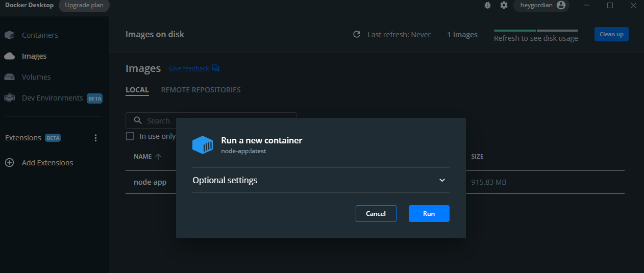Open Dev Environments in the sidebar
The image size is (644, 273).
click(x=52, y=98)
